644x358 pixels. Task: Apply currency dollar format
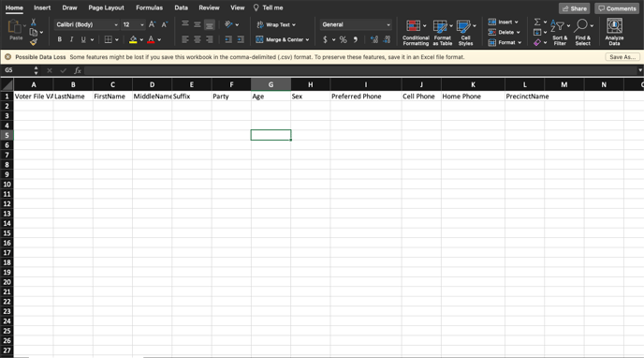(325, 39)
